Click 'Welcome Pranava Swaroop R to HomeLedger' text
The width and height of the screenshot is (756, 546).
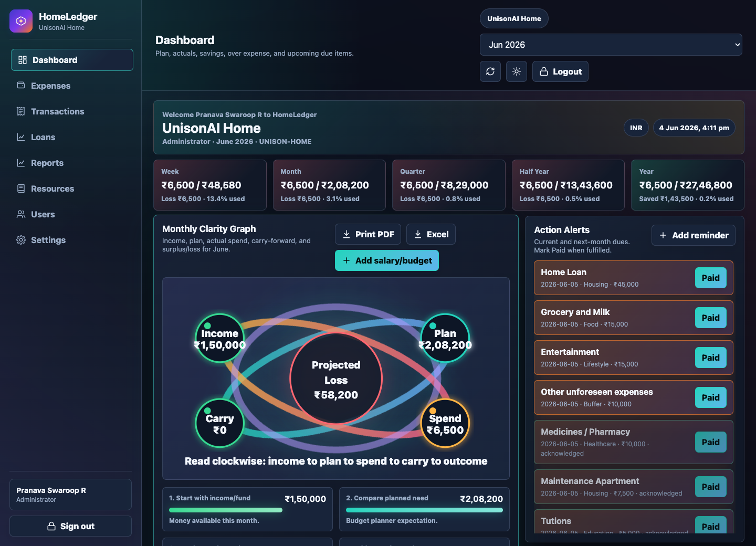[x=239, y=114]
